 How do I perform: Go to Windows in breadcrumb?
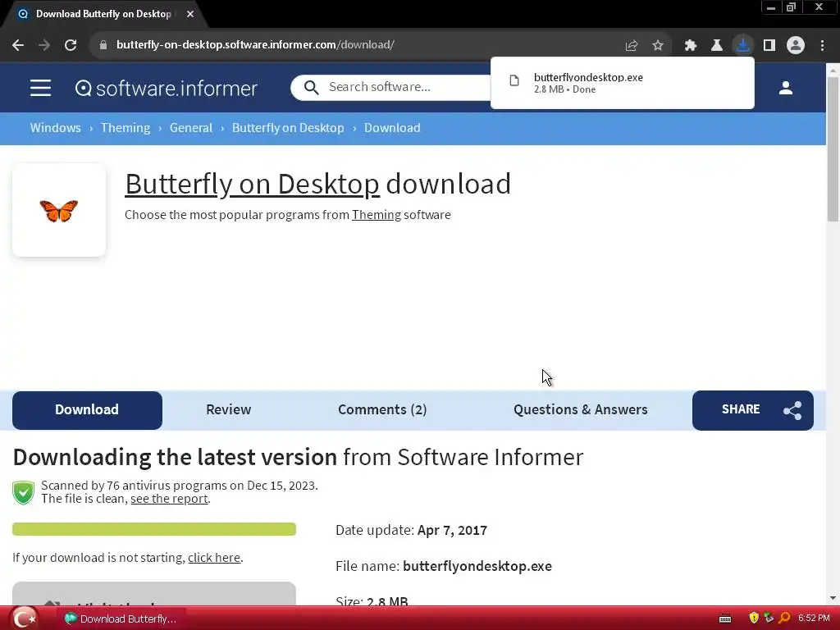[56, 128]
